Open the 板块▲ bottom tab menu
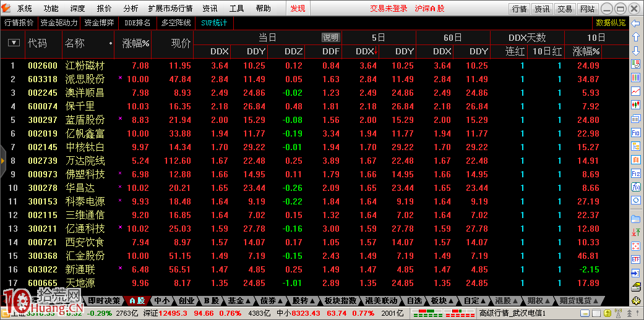Screen dimensions: 644x320 coord(443,301)
